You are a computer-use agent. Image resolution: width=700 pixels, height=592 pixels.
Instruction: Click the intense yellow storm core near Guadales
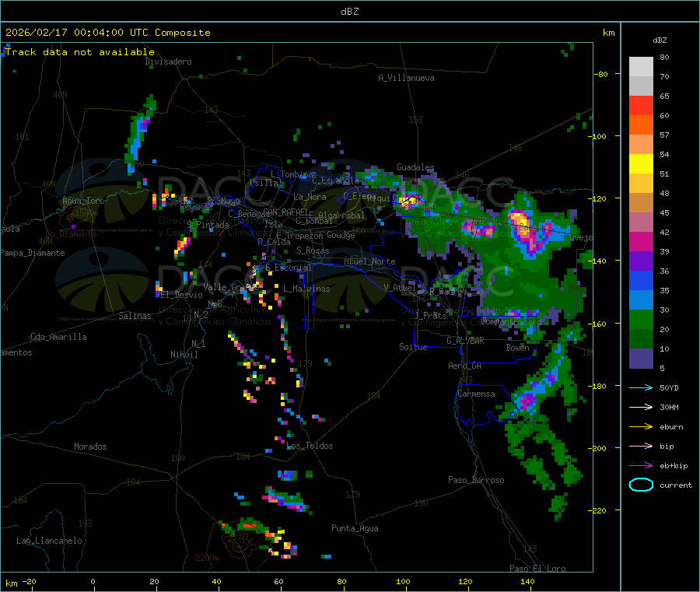coord(409,201)
